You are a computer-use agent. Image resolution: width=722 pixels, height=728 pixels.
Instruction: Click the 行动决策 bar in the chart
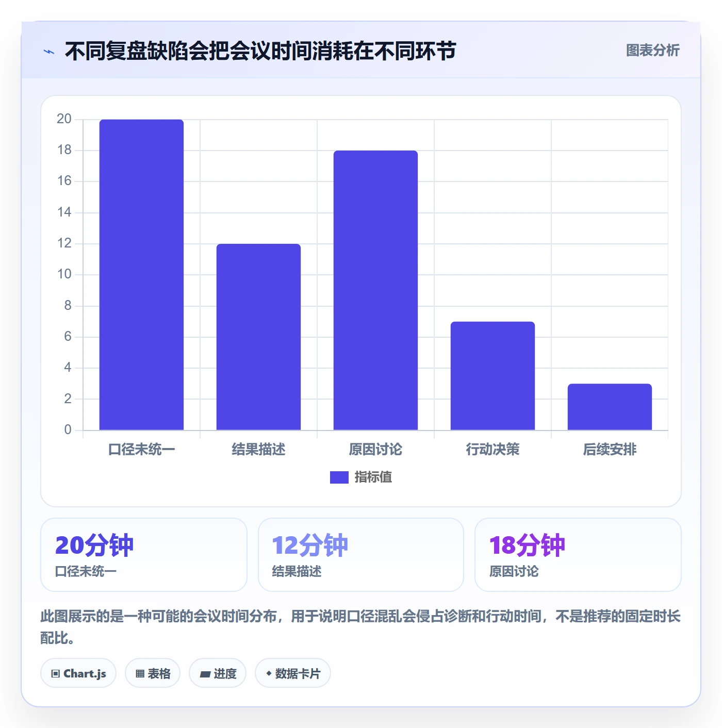coord(493,376)
